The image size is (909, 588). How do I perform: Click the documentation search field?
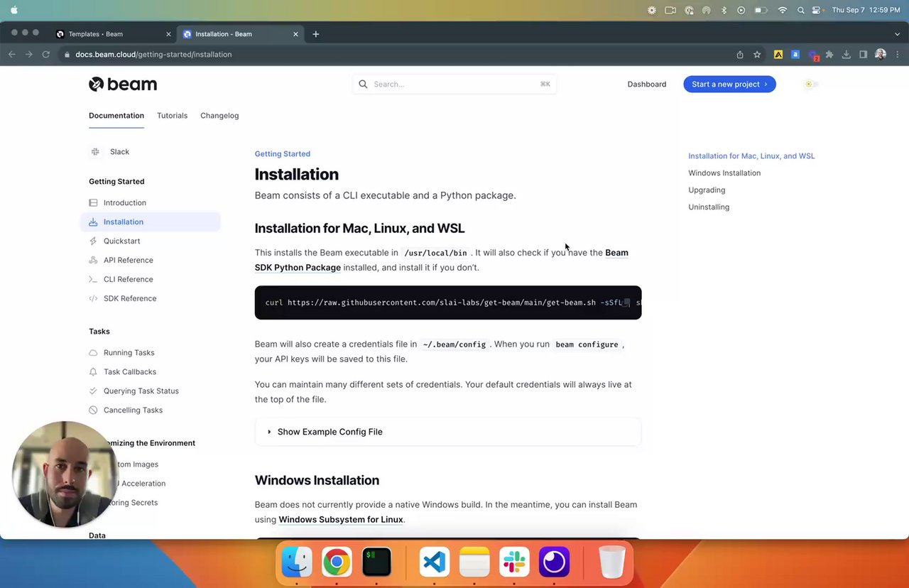click(454, 84)
